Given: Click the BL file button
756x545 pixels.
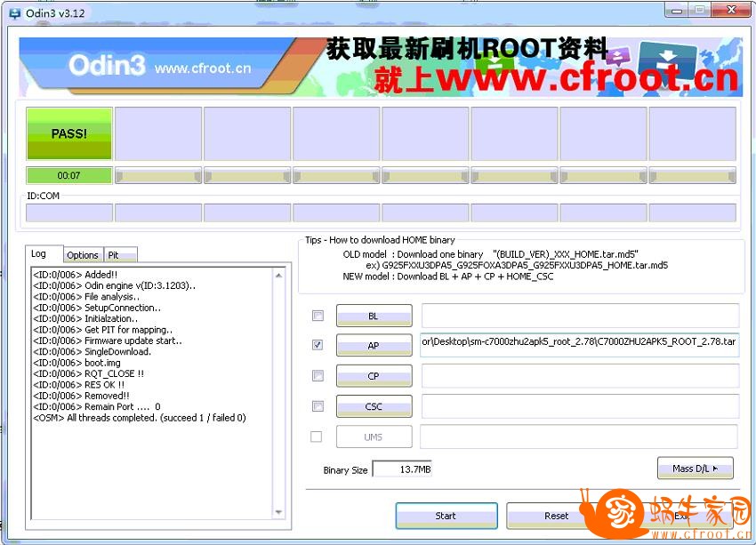Looking at the screenshot, I should [x=374, y=316].
